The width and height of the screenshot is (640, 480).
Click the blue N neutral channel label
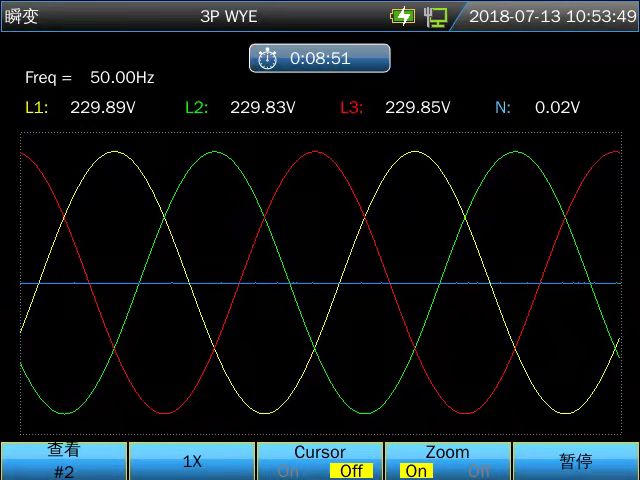click(x=503, y=107)
